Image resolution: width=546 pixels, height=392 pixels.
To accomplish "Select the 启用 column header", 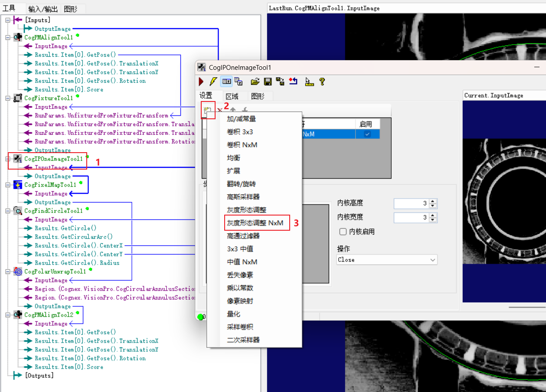I will [368, 124].
